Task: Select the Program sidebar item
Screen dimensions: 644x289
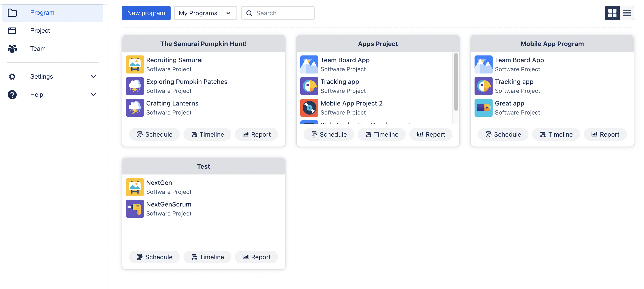Action: coord(42,12)
